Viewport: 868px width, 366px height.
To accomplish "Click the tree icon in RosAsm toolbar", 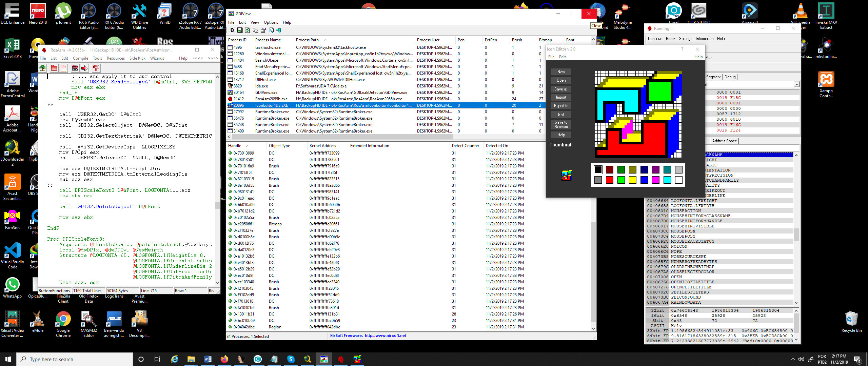I will (x=43, y=68).
